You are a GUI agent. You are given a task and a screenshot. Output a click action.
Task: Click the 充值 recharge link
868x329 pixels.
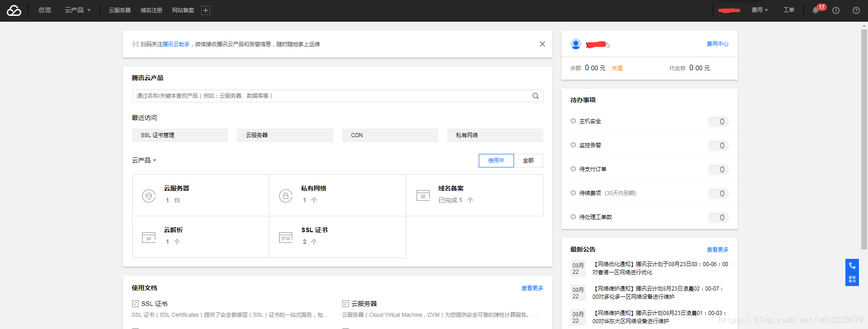(617, 68)
